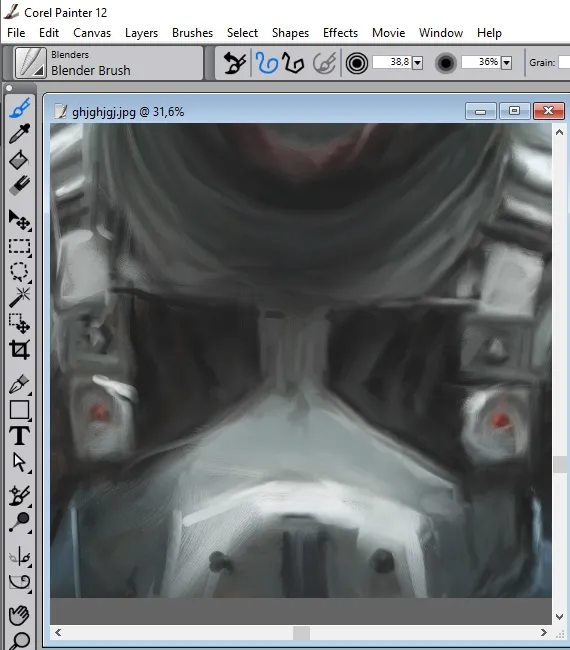This screenshot has height=650, width=570.
Task: Open the Brushes menu
Action: click(x=192, y=33)
